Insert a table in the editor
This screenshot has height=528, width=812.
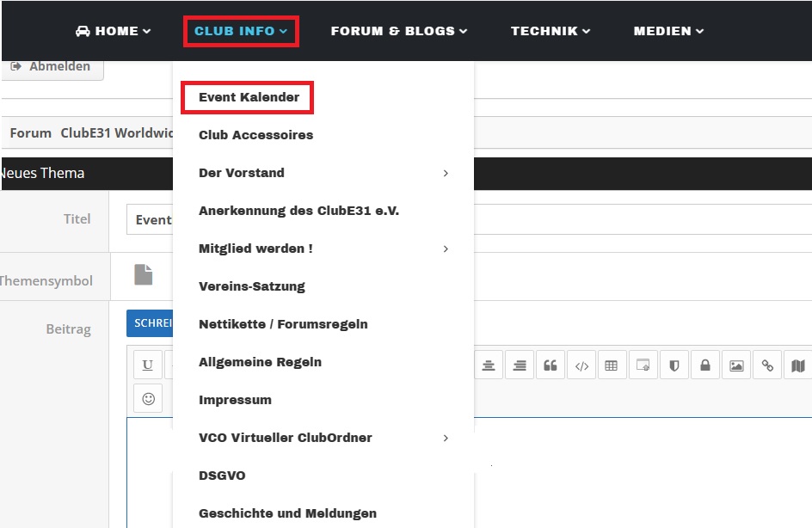point(612,365)
